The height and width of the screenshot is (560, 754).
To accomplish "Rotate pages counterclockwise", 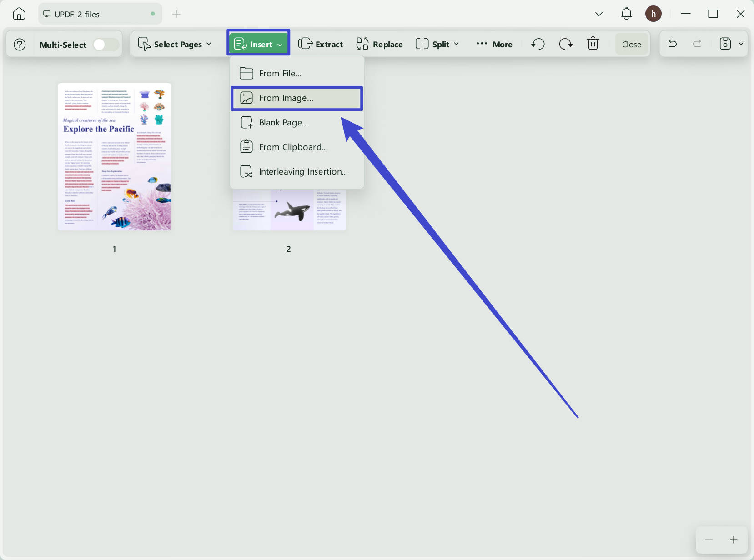I will click(x=538, y=44).
